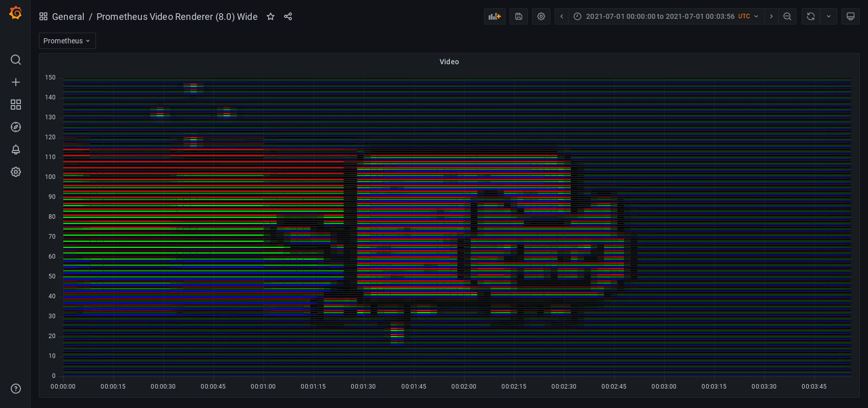Open the Alerting bell icon
This screenshot has height=408, width=868.
coord(16,149)
